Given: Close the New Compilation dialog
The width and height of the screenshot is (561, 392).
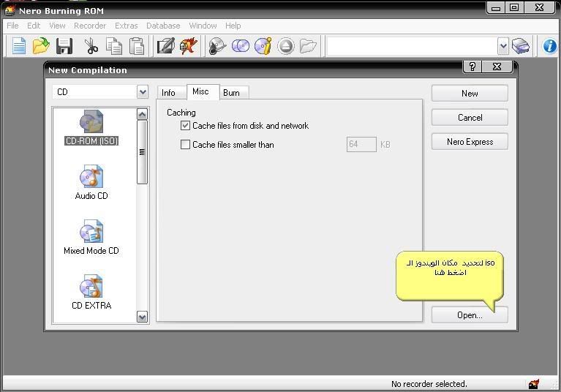Looking at the screenshot, I should [497, 67].
